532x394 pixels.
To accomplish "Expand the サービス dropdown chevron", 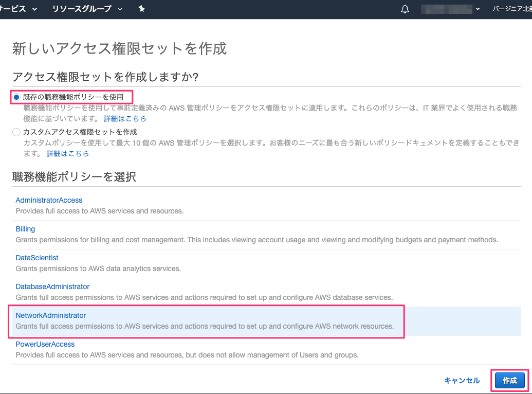I will pyautogui.click(x=34, y=9).
